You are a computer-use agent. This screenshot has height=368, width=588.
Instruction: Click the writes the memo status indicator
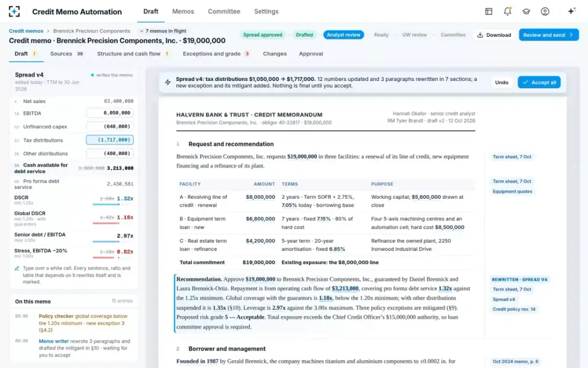coord(111,75)
